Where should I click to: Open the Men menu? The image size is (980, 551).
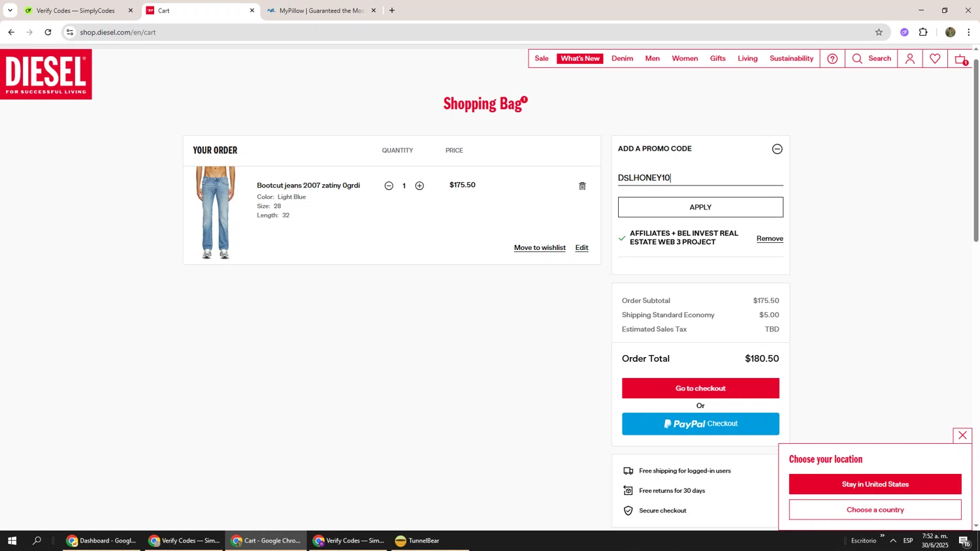(x=653, y=59)
